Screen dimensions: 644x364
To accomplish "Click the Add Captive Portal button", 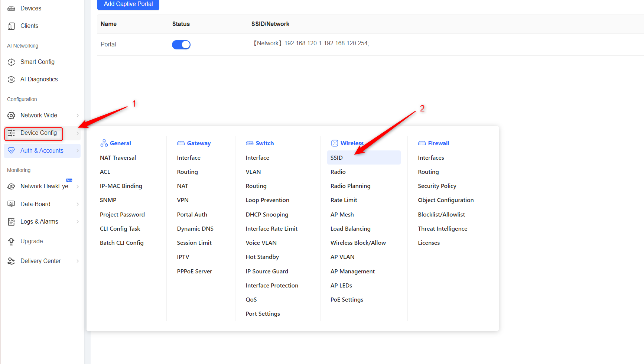I will click(x=128, y=4).
